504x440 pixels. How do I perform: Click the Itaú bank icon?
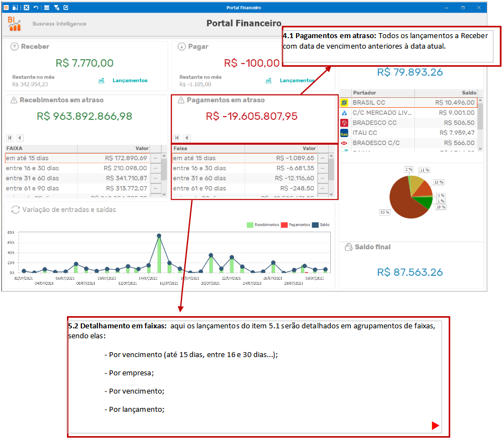tap(344, 133)
